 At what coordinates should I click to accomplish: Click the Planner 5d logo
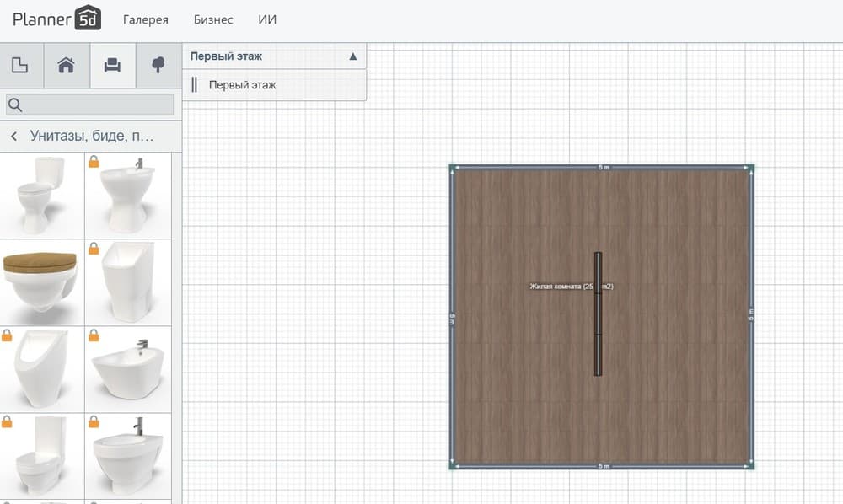point(57,19)
